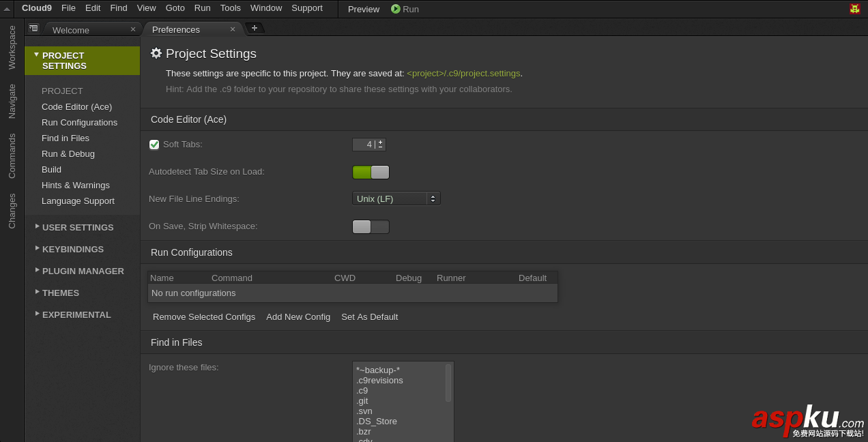
Task: Open the Tools menu
Action: pyautogui.click(x=231, y=8)
